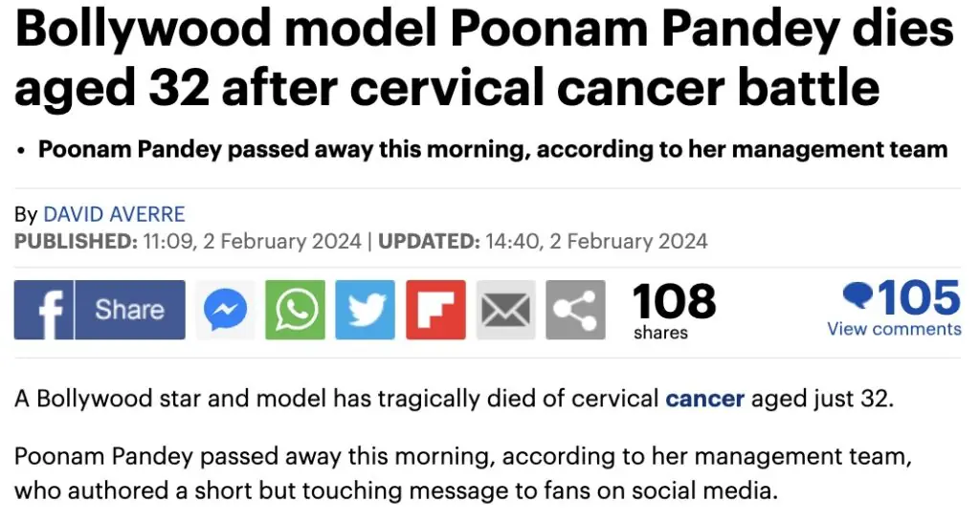Image resolution: width=980 pixels, height=523 pixels.
Task: Follow the "cancer" hyperlink in the article
Action: (704, 398)
